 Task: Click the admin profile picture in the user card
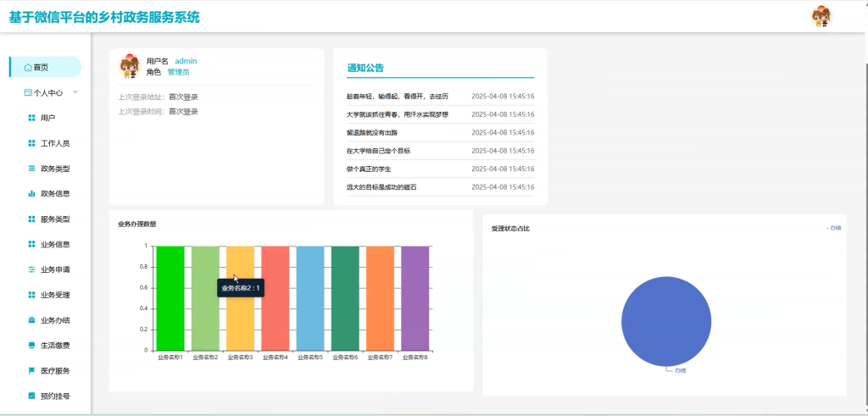click(x=130, y=66)
